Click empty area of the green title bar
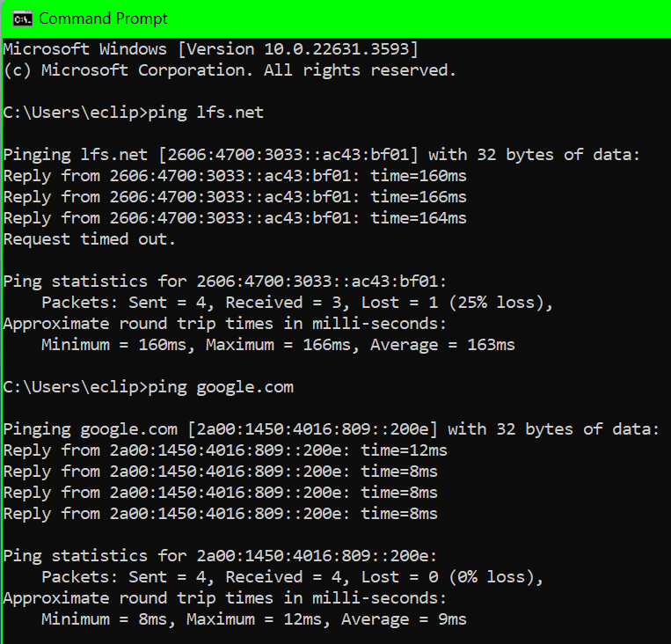This screenshot has width=671, height=644. tap(422, 18)
